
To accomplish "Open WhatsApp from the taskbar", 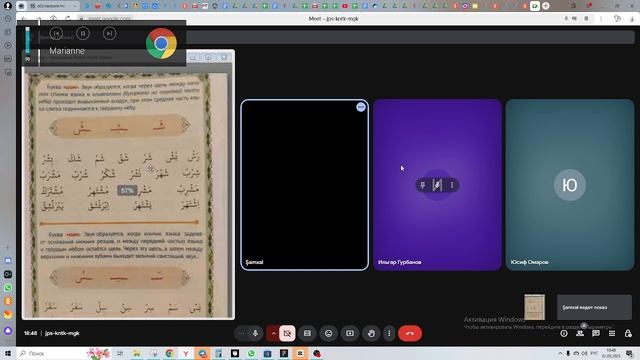I will tap(251, 353).
